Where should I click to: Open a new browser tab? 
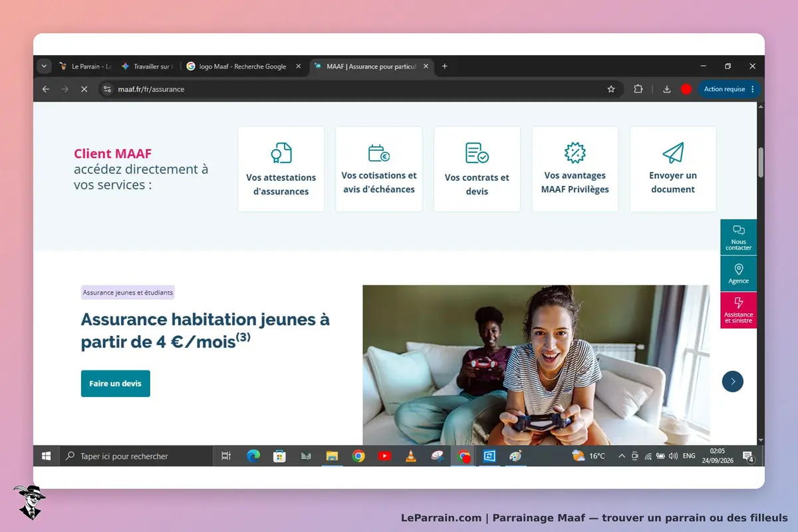(x=445, y=66)
